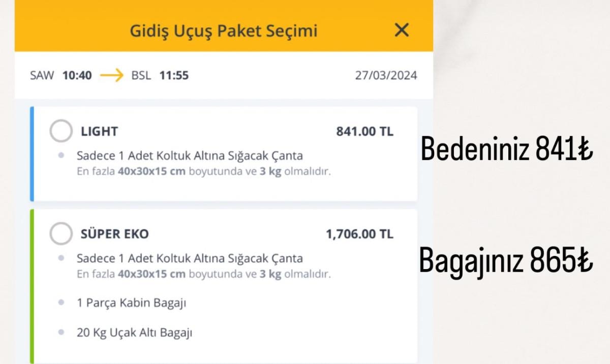
Task: Click the Bagajınız 865₺ caption
Action: tap(506, 261)
